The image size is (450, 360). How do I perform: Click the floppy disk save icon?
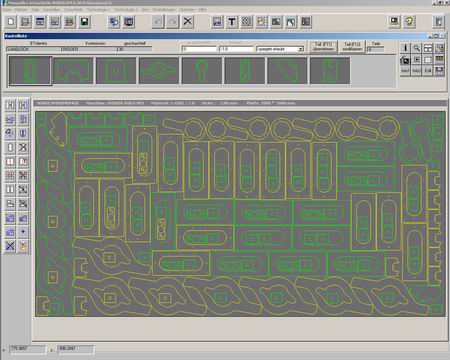point(84,22)
